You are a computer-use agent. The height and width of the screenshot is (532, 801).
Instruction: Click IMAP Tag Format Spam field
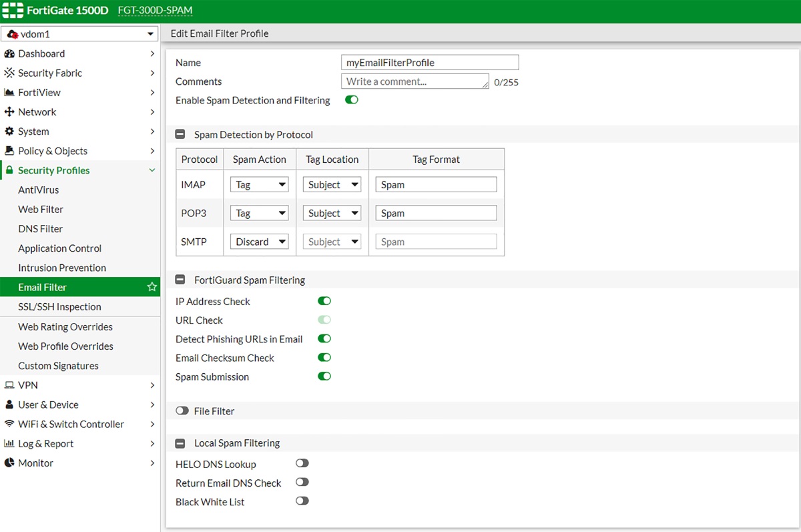coord(437,185)
